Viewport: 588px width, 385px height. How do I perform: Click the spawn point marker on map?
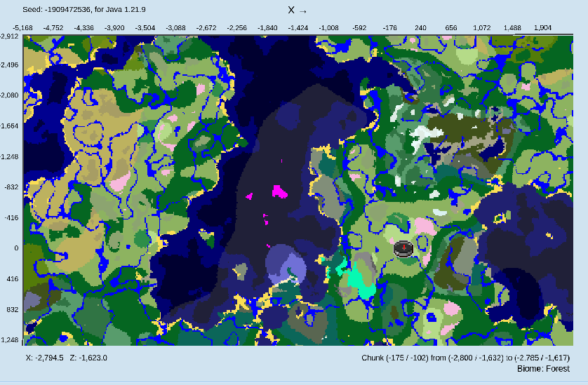point(403,248)
